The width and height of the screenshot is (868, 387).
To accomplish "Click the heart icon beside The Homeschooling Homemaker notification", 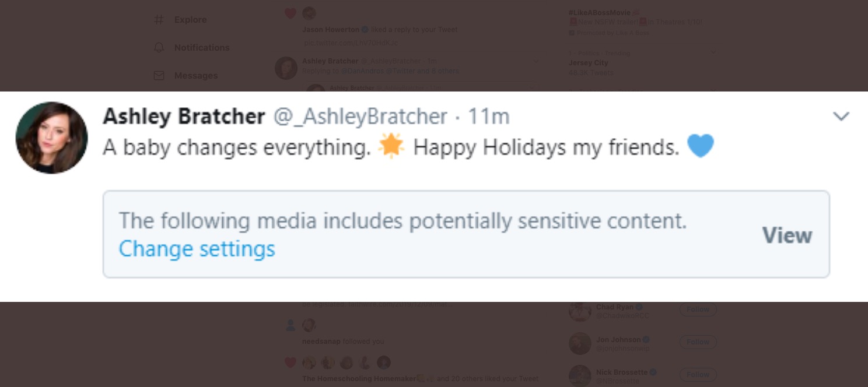I will pyautogui.click(x=290, y=363).
